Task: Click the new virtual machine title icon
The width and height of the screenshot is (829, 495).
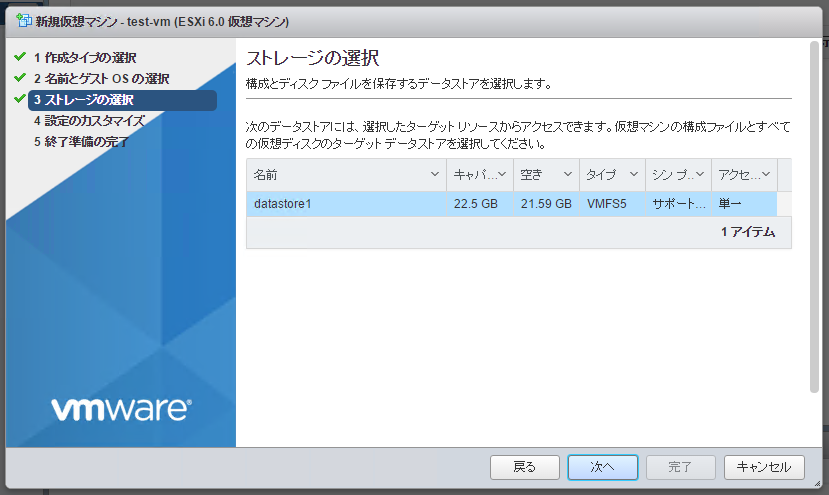Action: (24, 21)
